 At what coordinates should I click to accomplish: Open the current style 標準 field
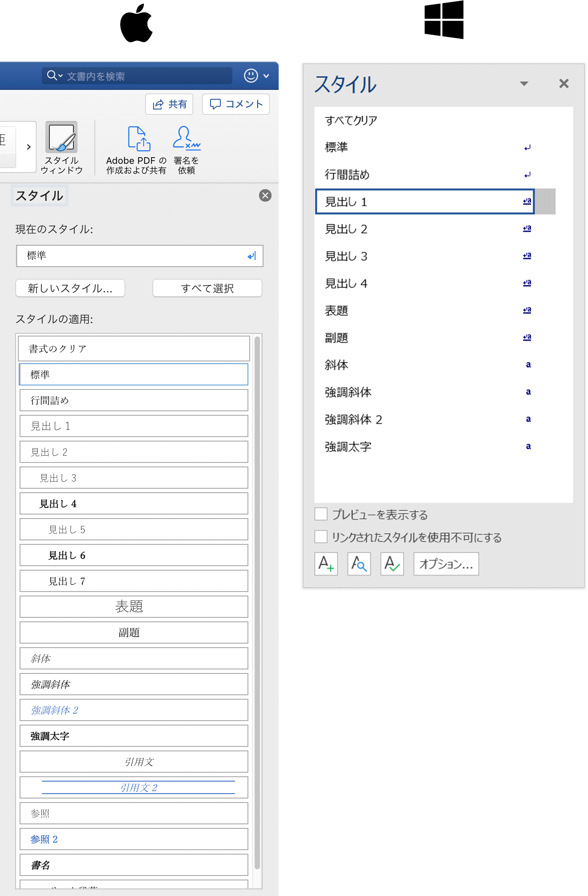(x=140, y=256)
